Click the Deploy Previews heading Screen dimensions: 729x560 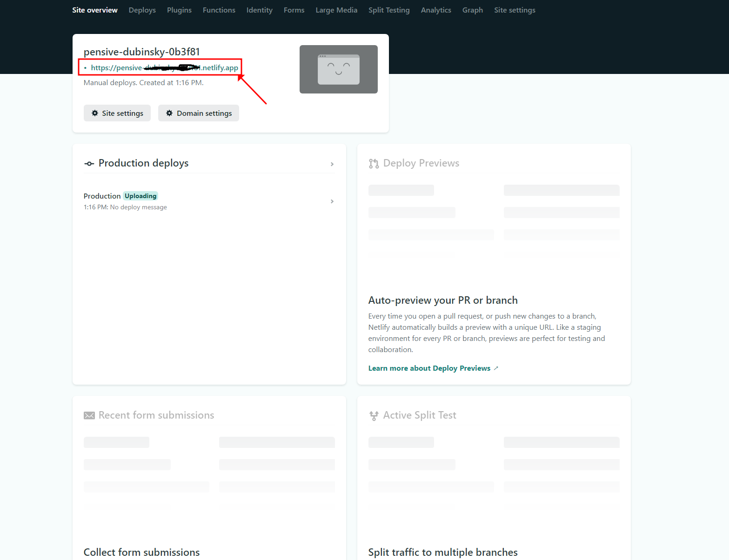421,163
